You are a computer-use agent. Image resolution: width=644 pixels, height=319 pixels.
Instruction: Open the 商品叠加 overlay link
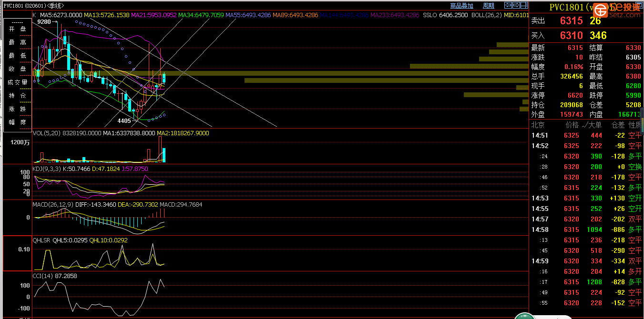[461, 6]
